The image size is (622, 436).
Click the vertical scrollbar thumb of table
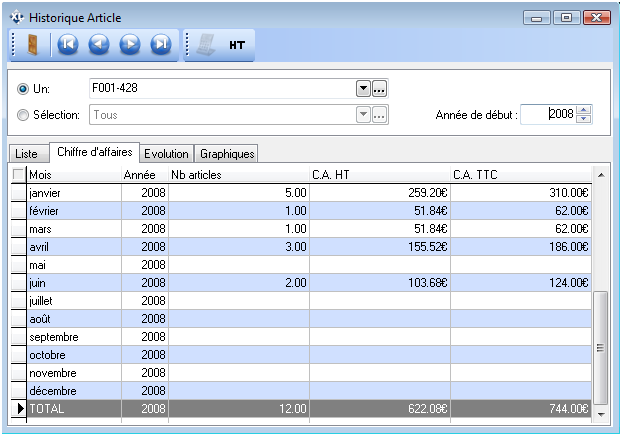coord(600,347)
